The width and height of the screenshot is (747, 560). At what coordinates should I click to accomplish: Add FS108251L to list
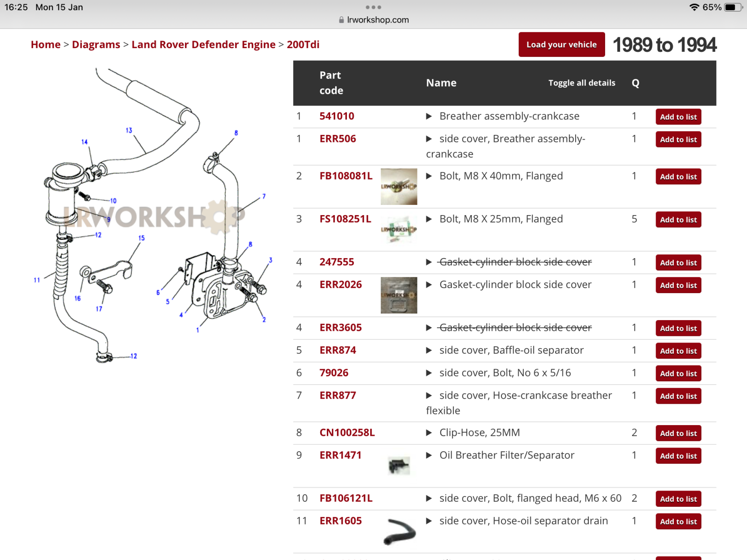click(x=678, y=220)
